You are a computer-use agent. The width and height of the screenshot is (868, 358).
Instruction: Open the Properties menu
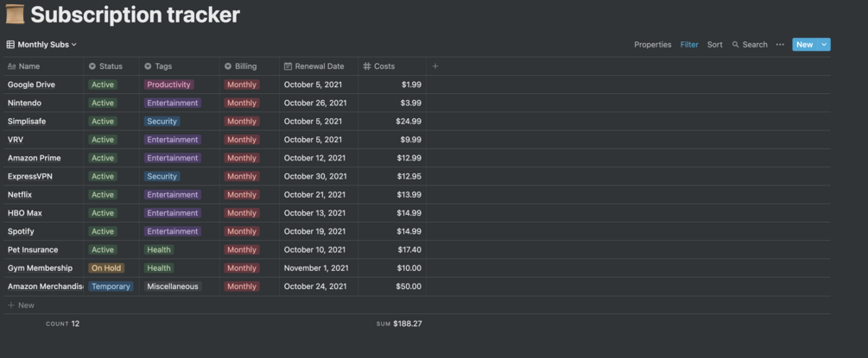pyautogui.click(x=652, y=45)
